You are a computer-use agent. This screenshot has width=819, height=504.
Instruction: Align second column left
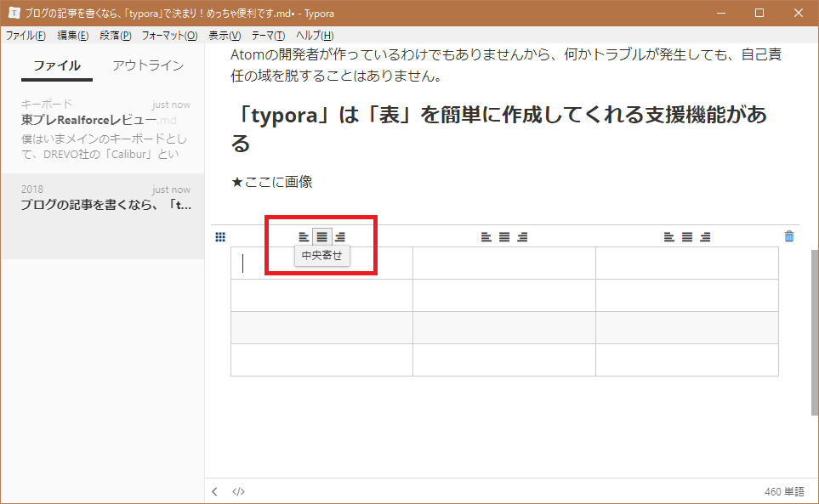(x=486, y=237)
